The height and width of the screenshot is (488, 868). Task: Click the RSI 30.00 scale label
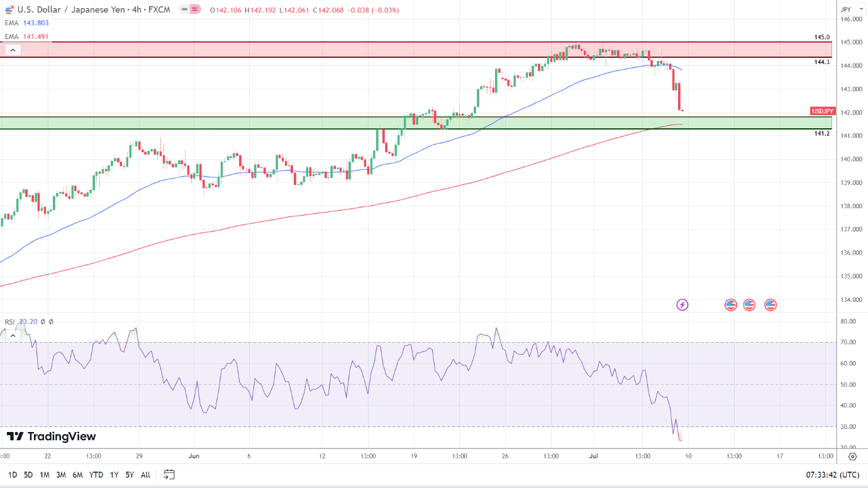point(848,426)
